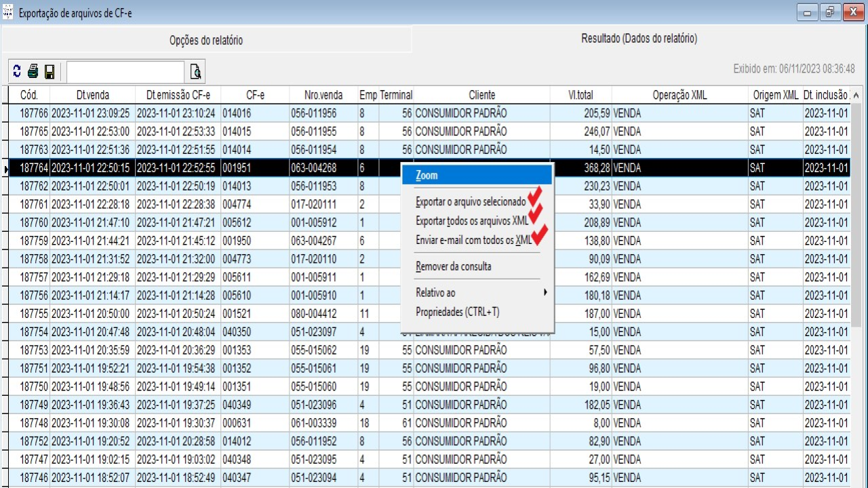Click the restore window button
Viewport: 868px width, 488px height.
pos(831,13)
